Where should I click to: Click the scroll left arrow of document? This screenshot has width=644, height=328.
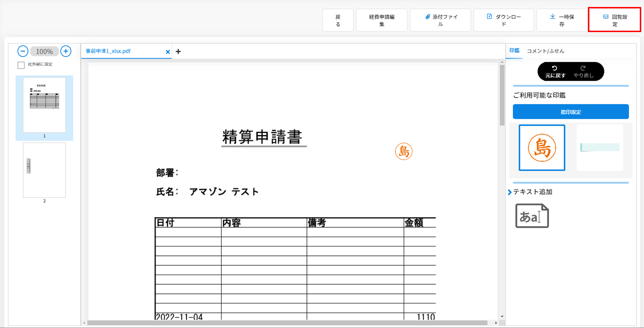[84, 323]
